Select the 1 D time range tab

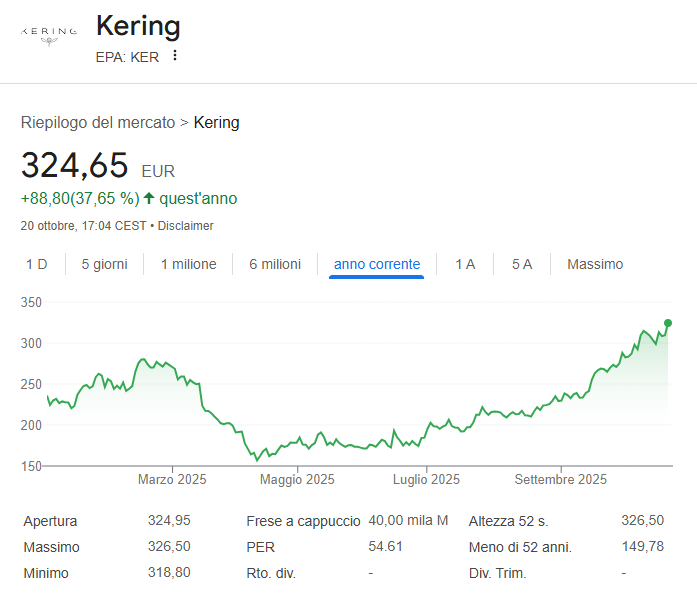(x=36, y=264)
